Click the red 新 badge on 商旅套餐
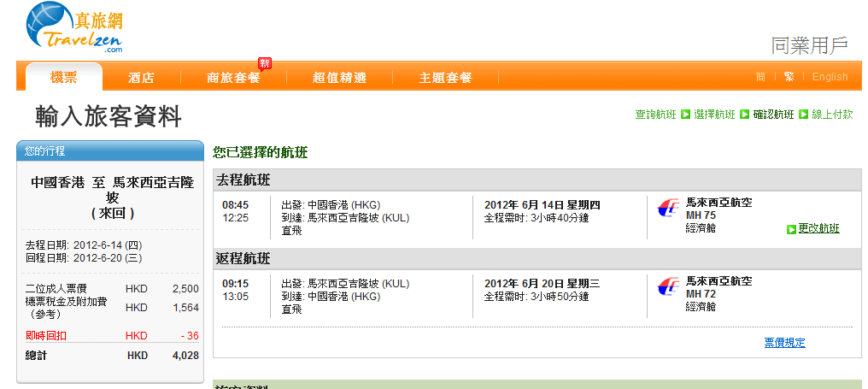Screen dimensions: 868x389 click(265, 63)
